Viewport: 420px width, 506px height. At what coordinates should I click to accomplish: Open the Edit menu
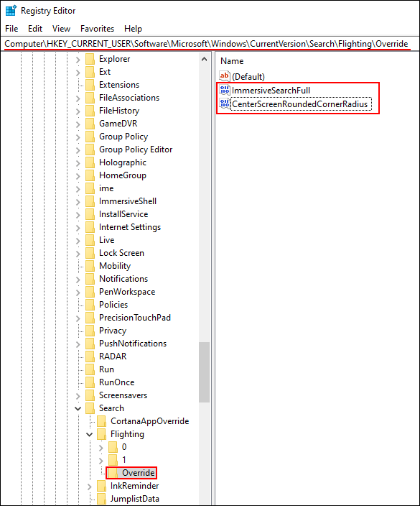[35, 29]
